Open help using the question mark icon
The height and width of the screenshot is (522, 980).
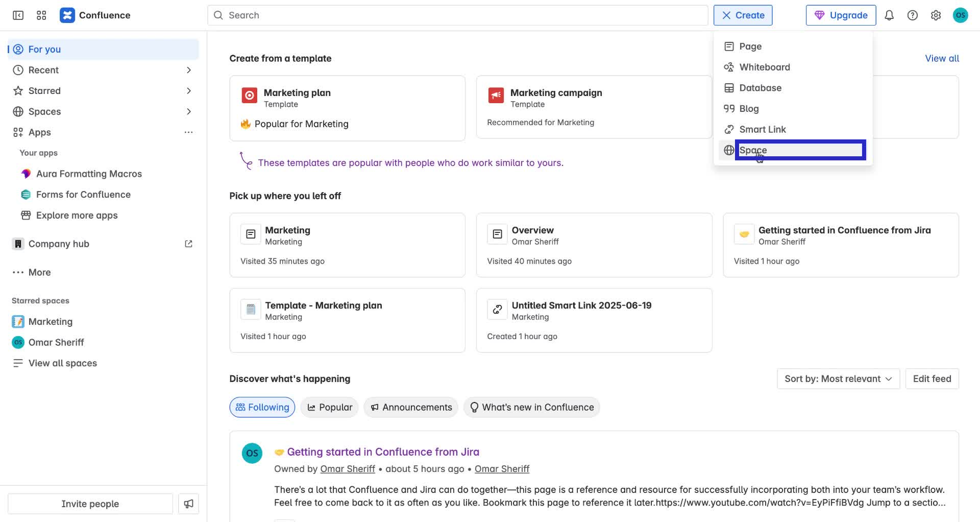912,15
